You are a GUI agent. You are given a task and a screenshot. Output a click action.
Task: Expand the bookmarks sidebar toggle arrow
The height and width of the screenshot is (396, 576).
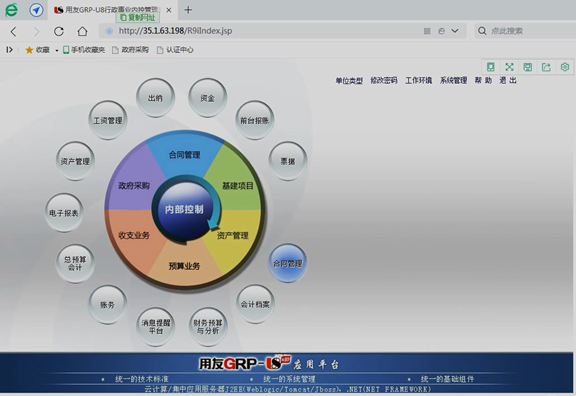[x=10, y=50]
